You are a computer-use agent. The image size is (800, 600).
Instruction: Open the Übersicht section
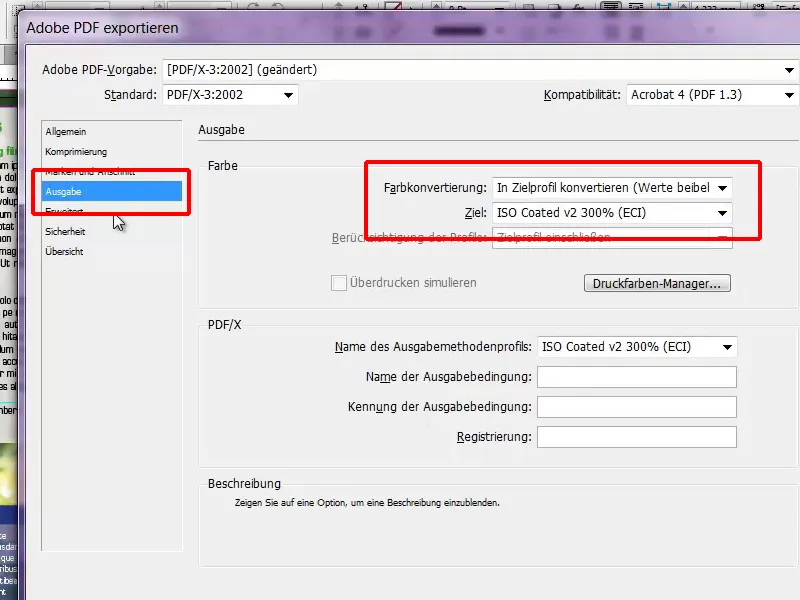(64, 252)
